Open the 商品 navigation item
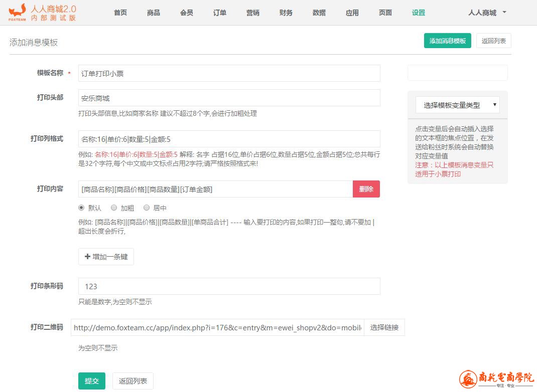537x392 pixels. 154,13
